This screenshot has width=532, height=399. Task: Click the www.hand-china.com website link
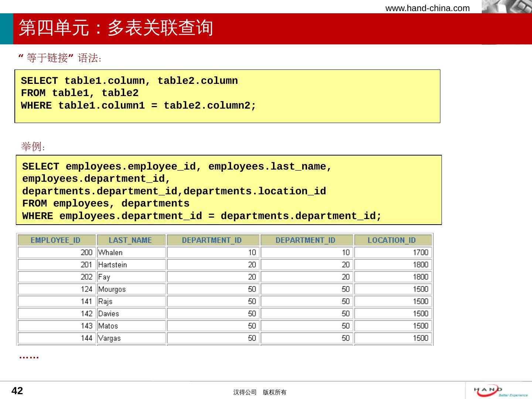pos(427,8)
